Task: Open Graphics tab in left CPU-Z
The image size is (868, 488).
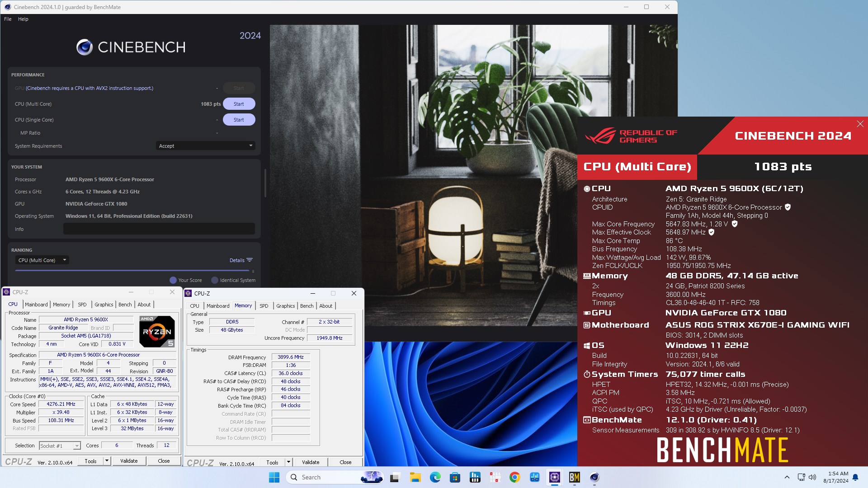Action: [x=104, y=305]
